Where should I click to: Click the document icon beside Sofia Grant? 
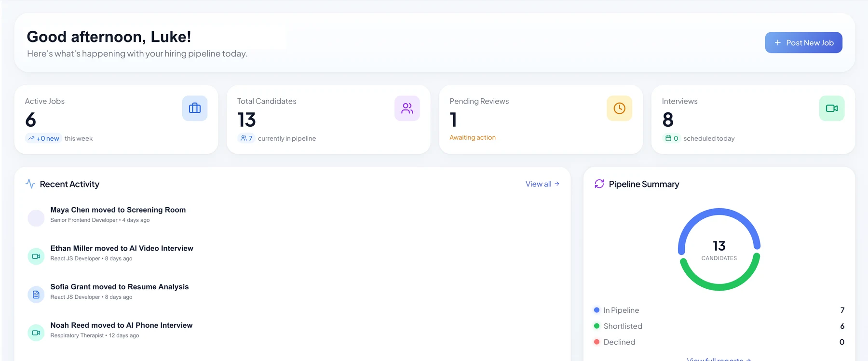point(36,294)
